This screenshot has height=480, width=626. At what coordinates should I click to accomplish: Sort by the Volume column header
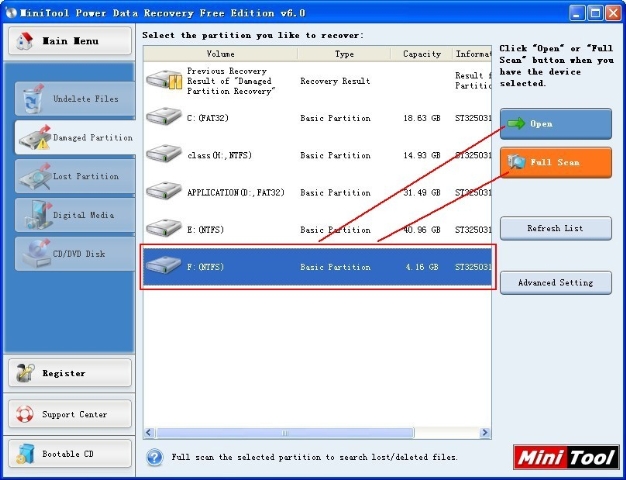click(220, 54)
